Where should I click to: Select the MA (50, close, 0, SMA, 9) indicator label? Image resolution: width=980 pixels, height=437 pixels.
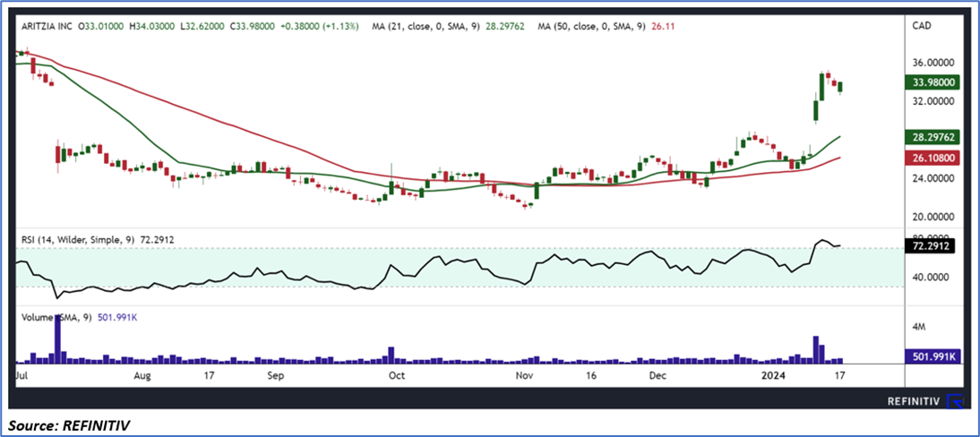coord(592,27)
